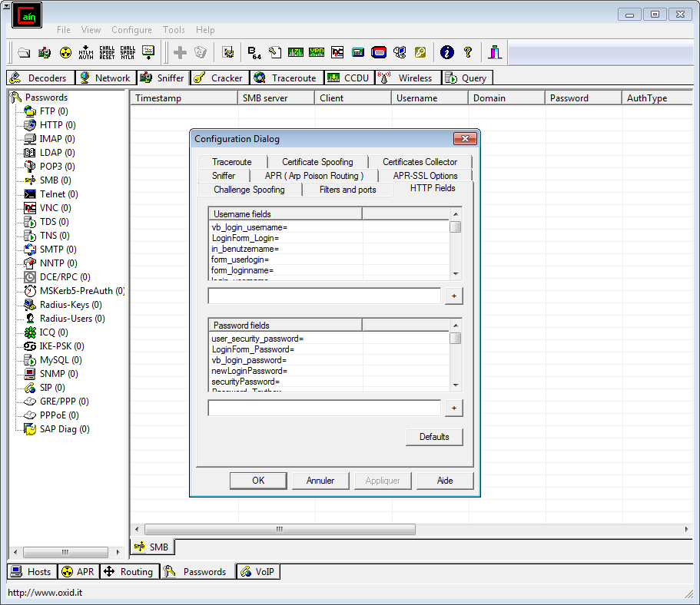Select MSKerb5-PreAuth (0) tree entry
The height and width of the screenshot is (605, 700).
point(82,291)
